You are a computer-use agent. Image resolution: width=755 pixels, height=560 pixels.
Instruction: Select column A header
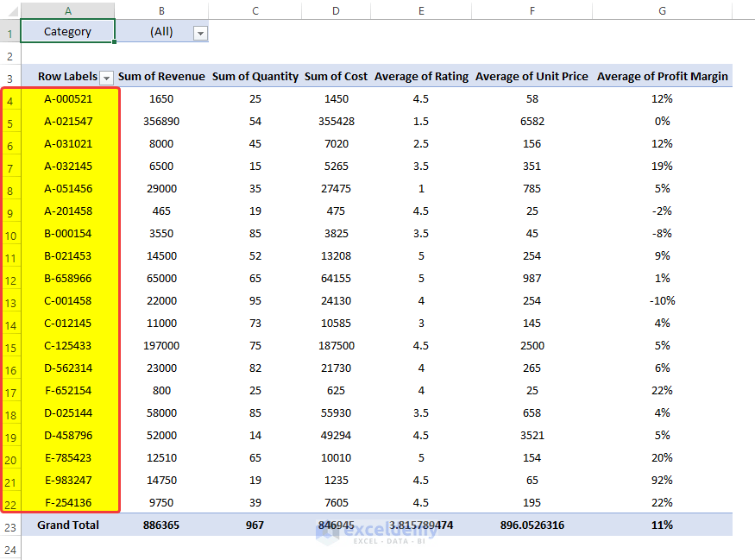point(67,8)
